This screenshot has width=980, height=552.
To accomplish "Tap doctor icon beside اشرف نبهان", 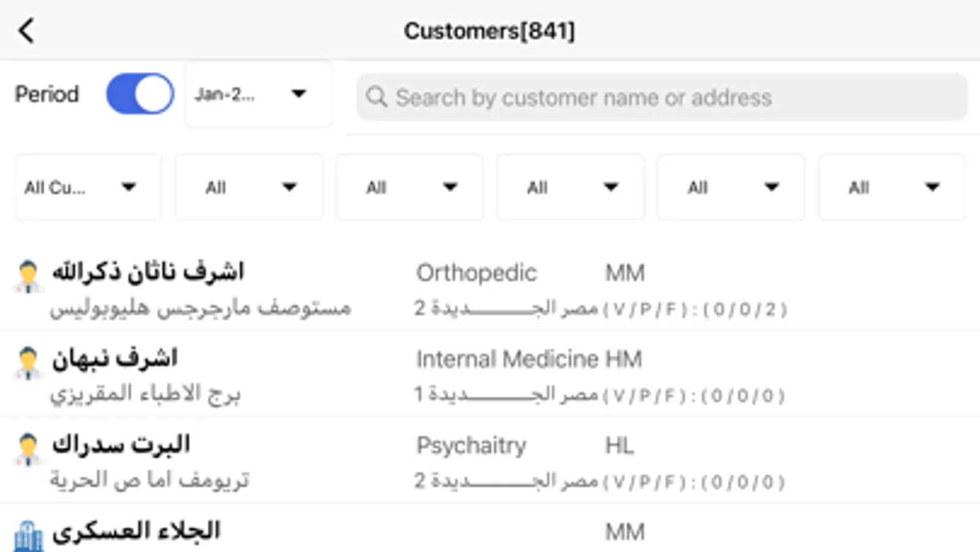I will (x=28, y=362).
